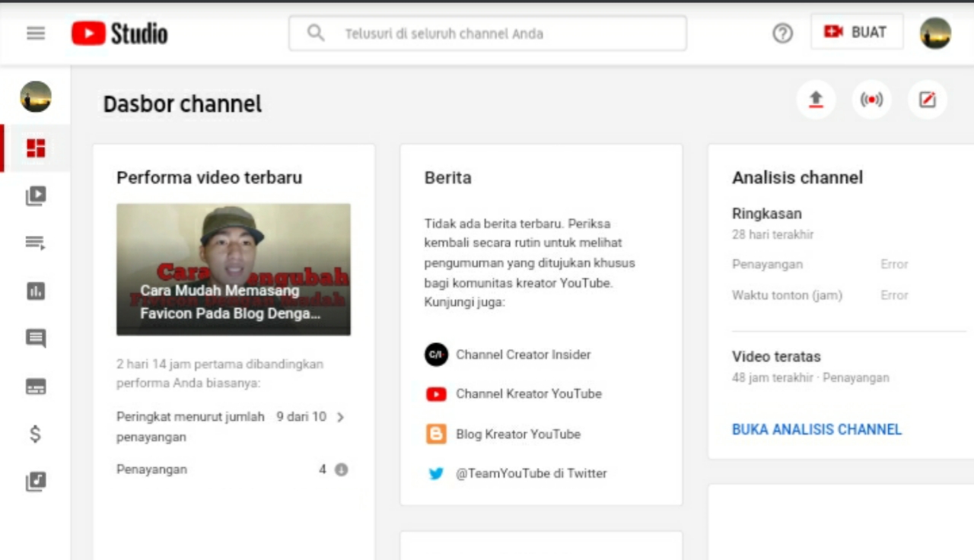Expand ranking chevron next to 9 dari 10
The width and height of the screenshot is (974, 560).
(340, 417)
